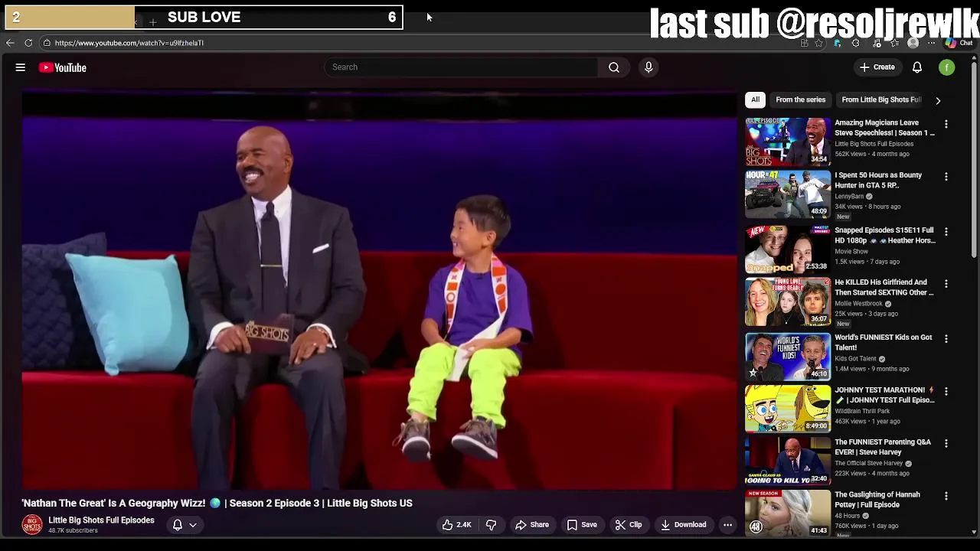980x551 pixels.
Task: Open Little Big Shots Full Episodes channel link
Action: point(101,520)
